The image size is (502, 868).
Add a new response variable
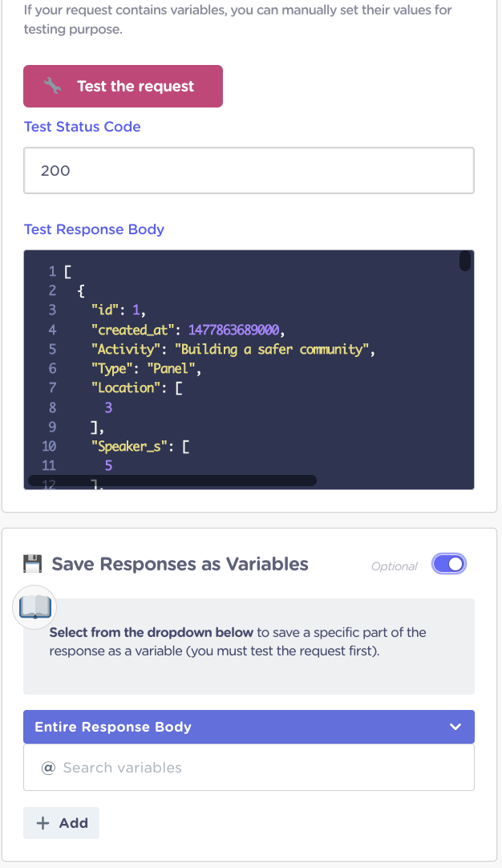click(62, 823)
